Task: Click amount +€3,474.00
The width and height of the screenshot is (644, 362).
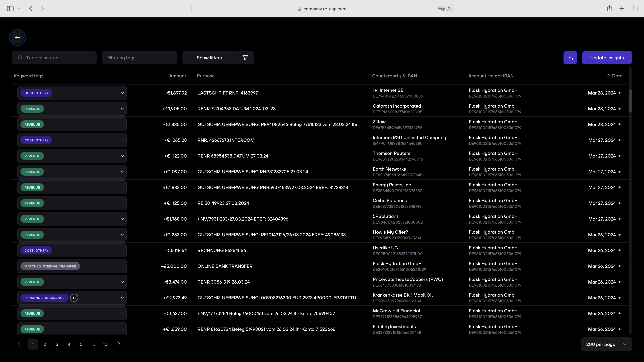Action: pyautogui.click(x=174, y=282)
